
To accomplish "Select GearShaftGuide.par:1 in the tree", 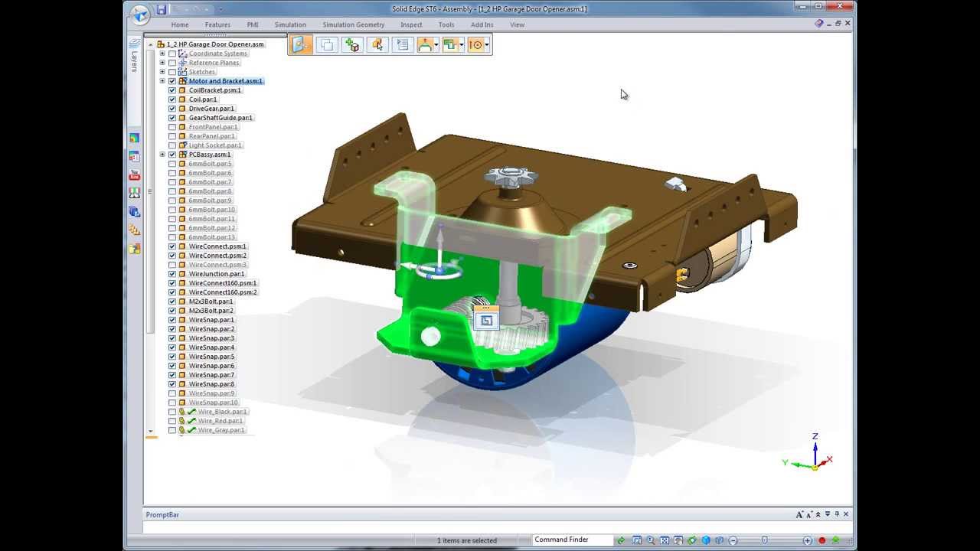I will pyautogui.click(x=220, y=118).
